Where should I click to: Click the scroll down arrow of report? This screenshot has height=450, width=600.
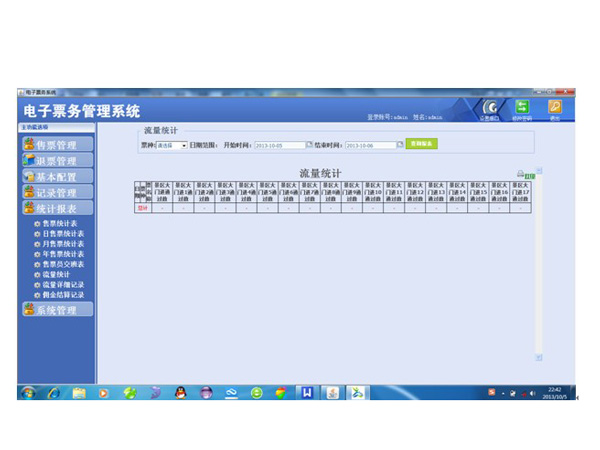pos(539,357)
